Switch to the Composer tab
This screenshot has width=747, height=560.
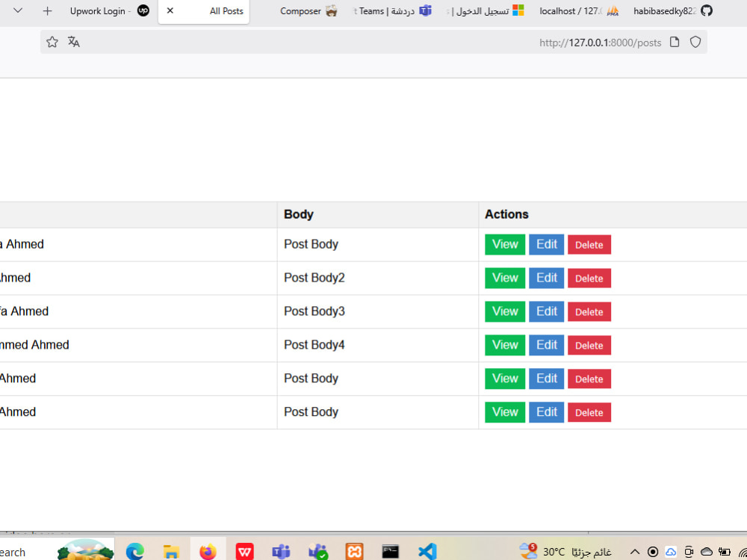[x=309, y=11]
